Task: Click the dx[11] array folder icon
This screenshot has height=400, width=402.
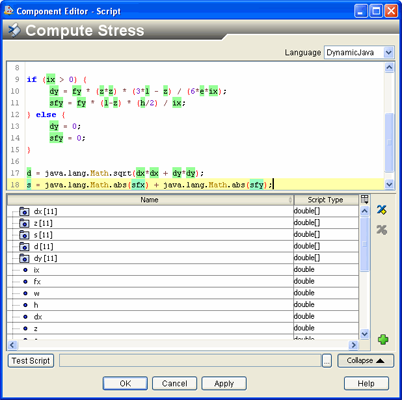Action: pyautogui.click(x=24, y=212)
